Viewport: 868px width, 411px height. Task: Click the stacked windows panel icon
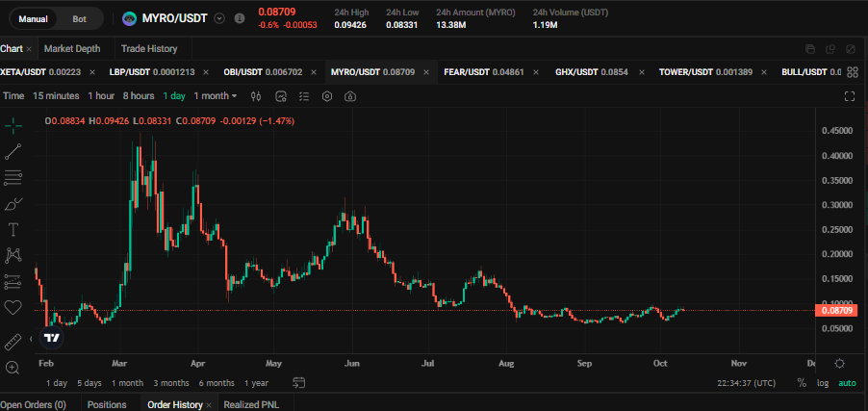point(810,49)
